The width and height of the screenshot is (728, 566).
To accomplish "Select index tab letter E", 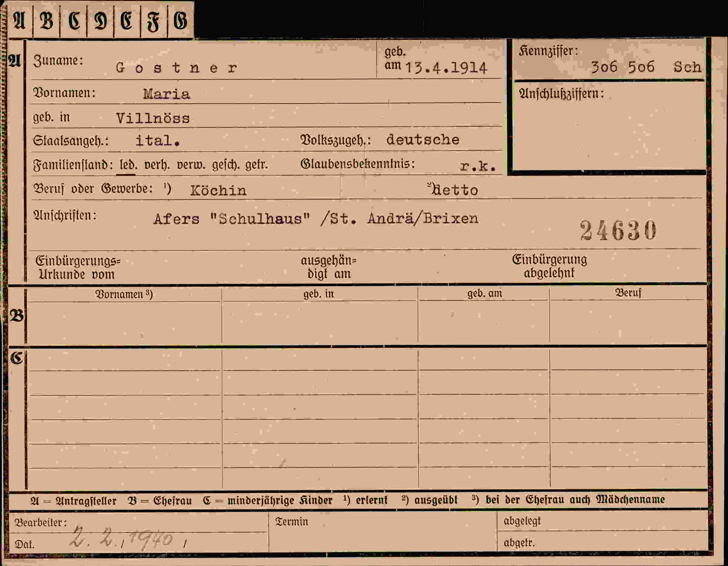I will pyautogui.click(x=127, y=21).
